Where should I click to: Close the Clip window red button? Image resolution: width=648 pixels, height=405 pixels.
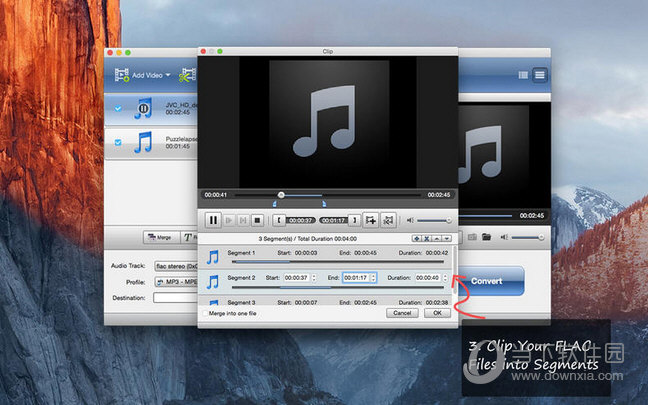[203, 51]
